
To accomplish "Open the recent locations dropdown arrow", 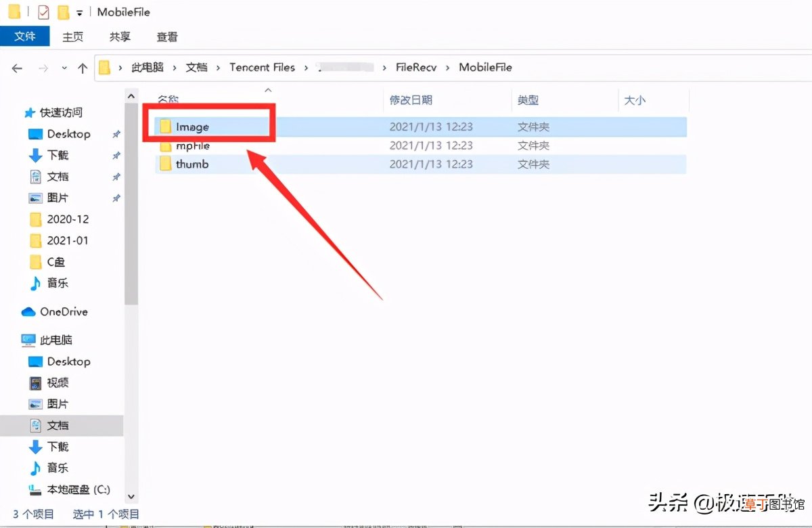I will tap(64, 68).
